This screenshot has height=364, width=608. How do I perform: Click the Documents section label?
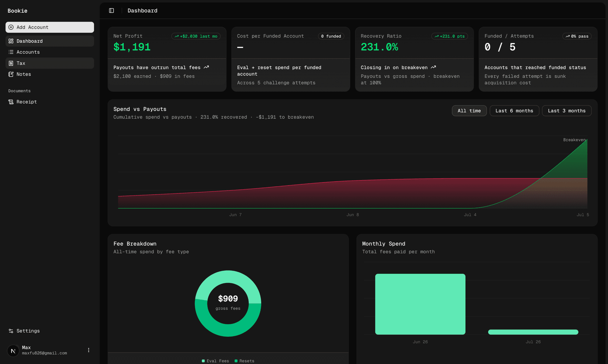point(19,91)
